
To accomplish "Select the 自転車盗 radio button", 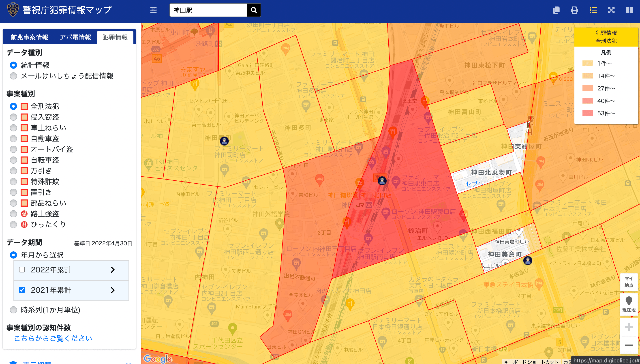I will click(13, 160).
